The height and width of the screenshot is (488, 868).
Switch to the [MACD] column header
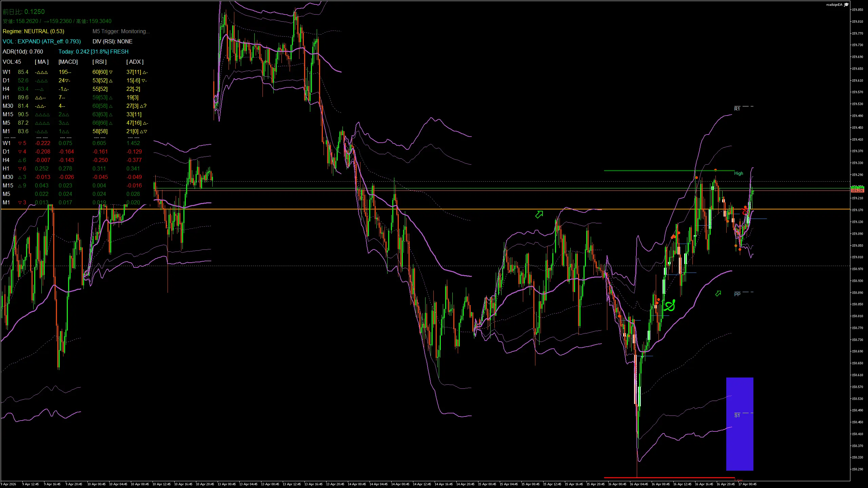click(x=68, y=62)
